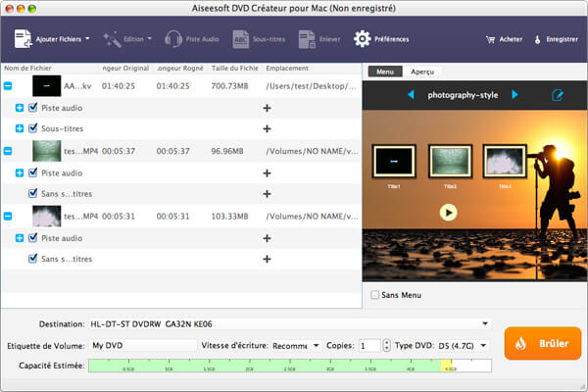Click the Enregistrer register button
This screenshot has height=392, width=588.
coord(556,39)
